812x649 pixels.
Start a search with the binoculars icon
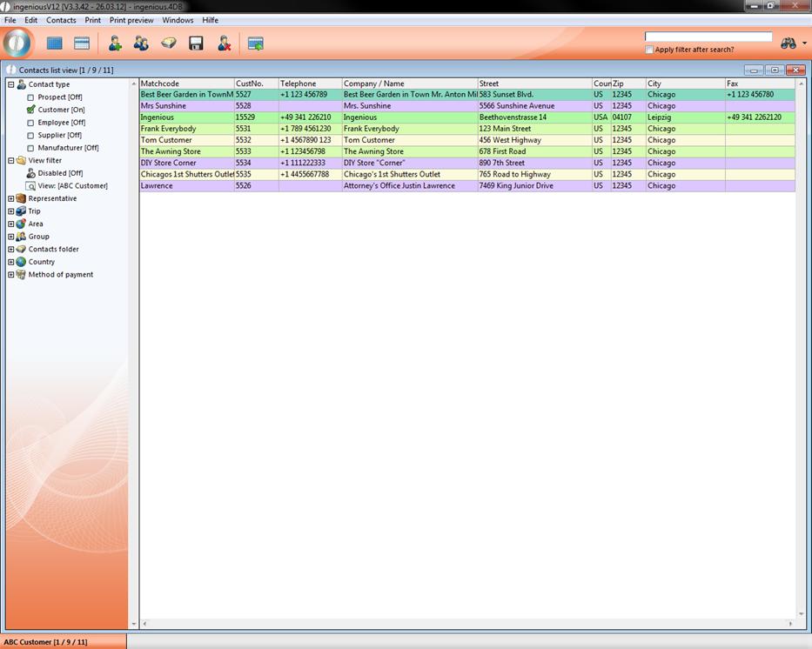click(788, 42)
